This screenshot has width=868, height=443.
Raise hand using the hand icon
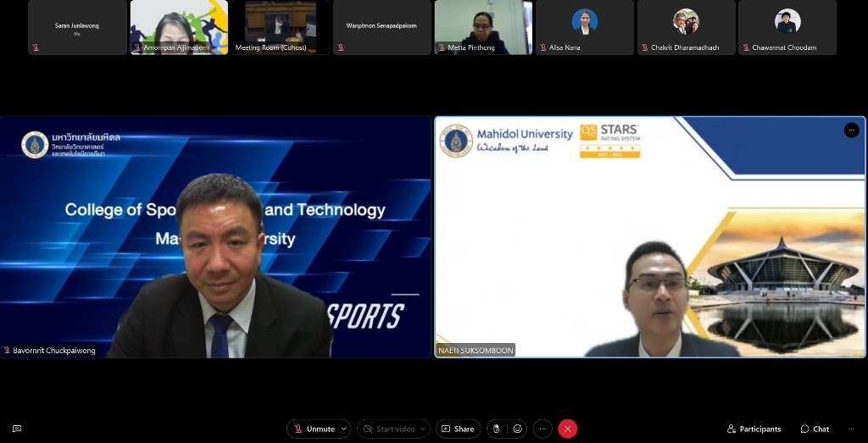tap(497, 429)
